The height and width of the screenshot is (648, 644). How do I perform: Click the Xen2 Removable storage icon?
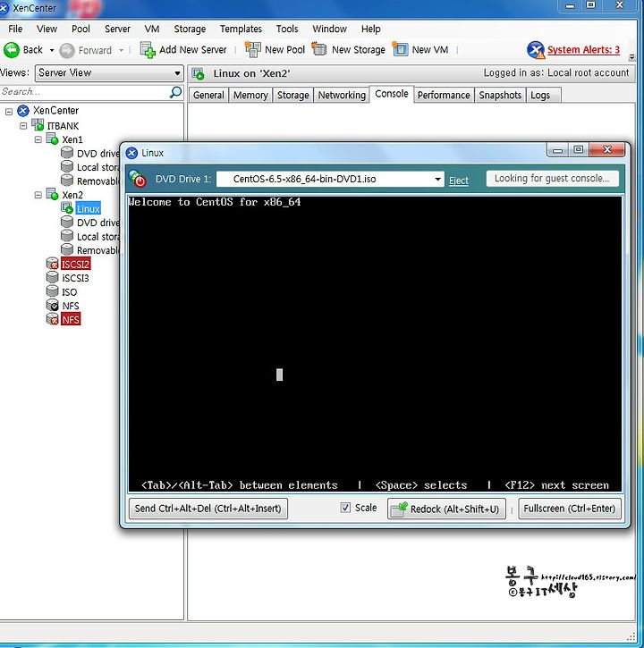coord(67,249)
